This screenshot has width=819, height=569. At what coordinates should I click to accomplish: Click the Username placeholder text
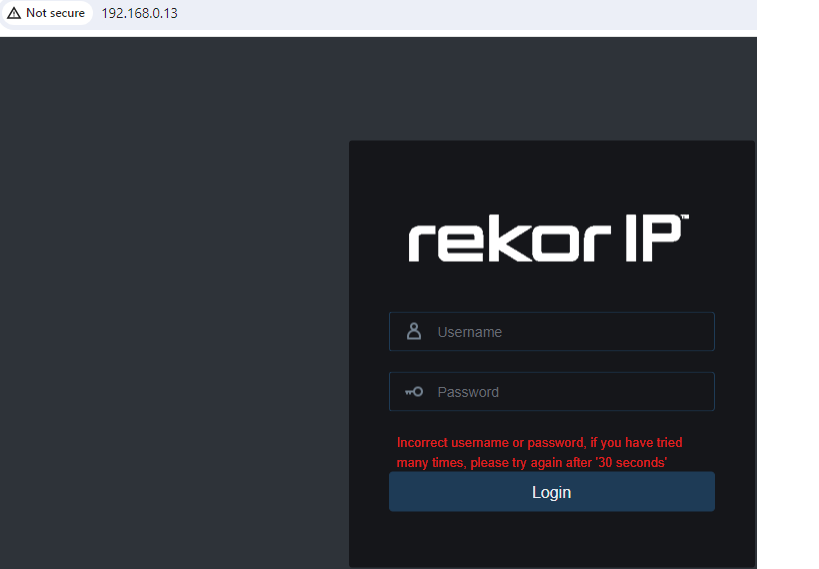pos(470,332)
